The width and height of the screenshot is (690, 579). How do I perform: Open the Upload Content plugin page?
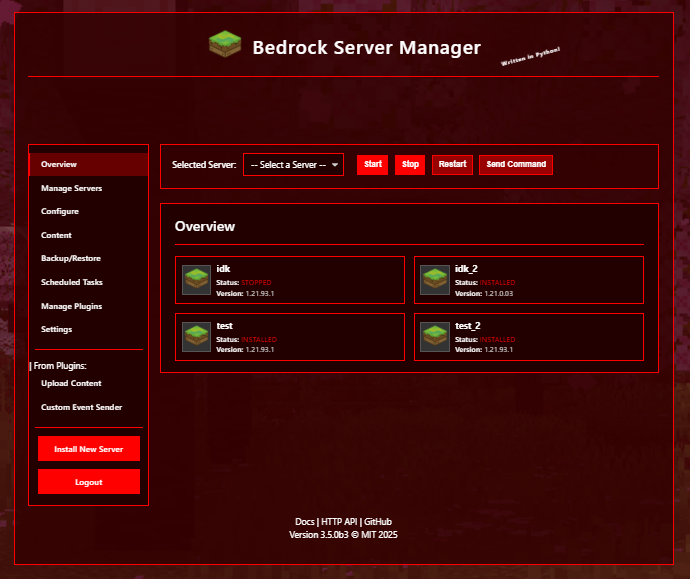coord(88,383)
